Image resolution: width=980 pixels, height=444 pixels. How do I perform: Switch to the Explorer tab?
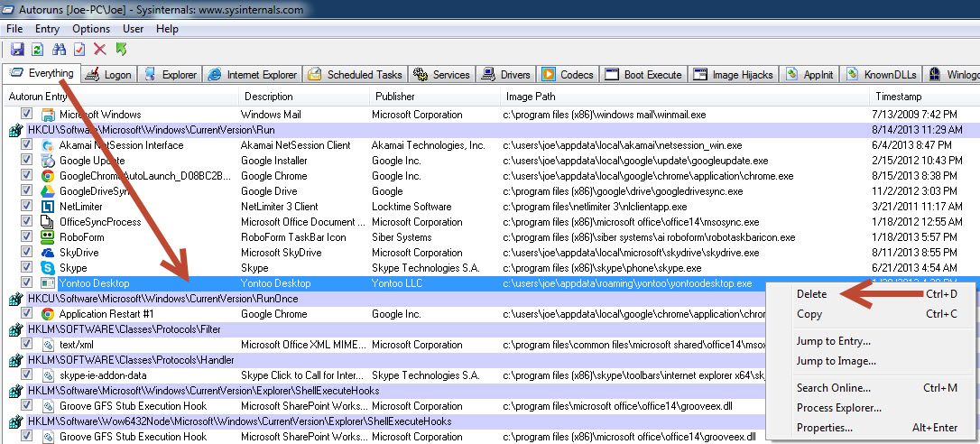click(170, 74)
